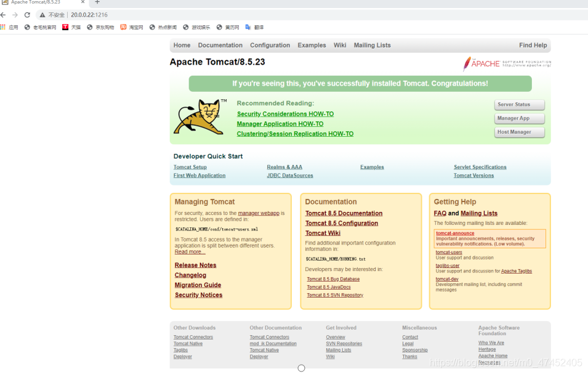Click the address bar URL
Screen dimensions: 588x374
89,15
